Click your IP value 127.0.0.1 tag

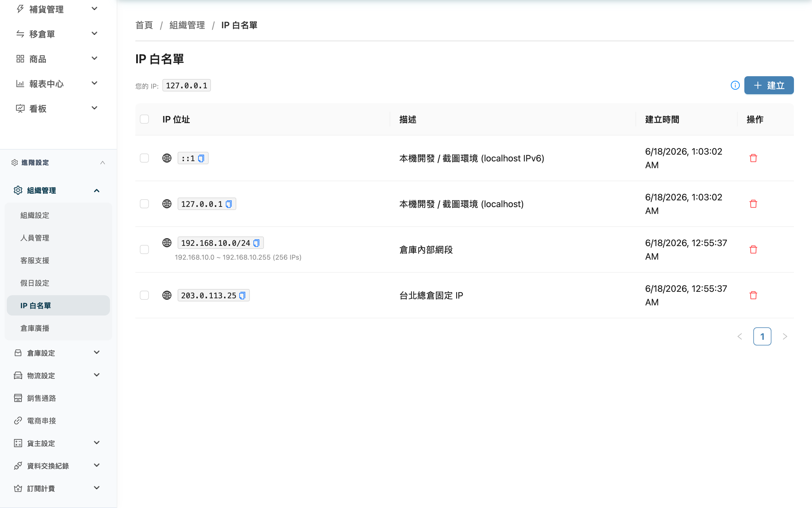pyautogui.click(x=187, y=85)
